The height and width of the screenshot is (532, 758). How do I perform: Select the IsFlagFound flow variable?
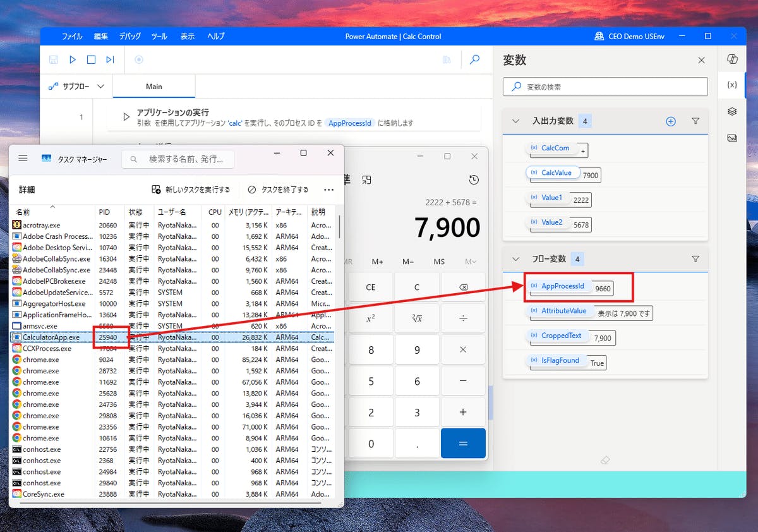pos(556,360)
